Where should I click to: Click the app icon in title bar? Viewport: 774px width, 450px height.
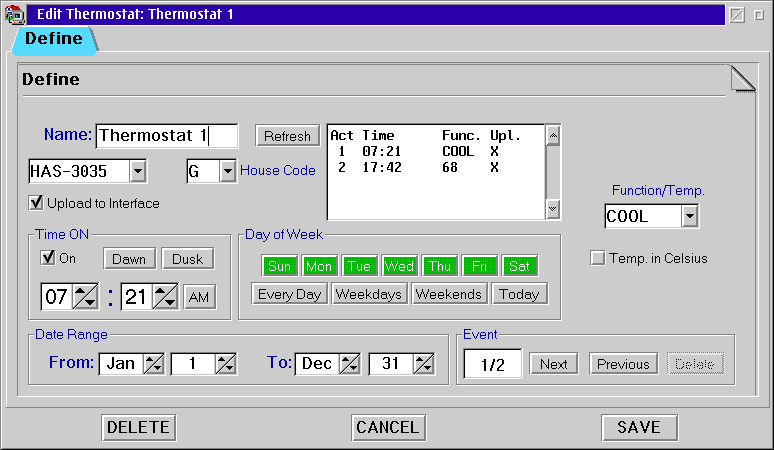pos(15,14)
